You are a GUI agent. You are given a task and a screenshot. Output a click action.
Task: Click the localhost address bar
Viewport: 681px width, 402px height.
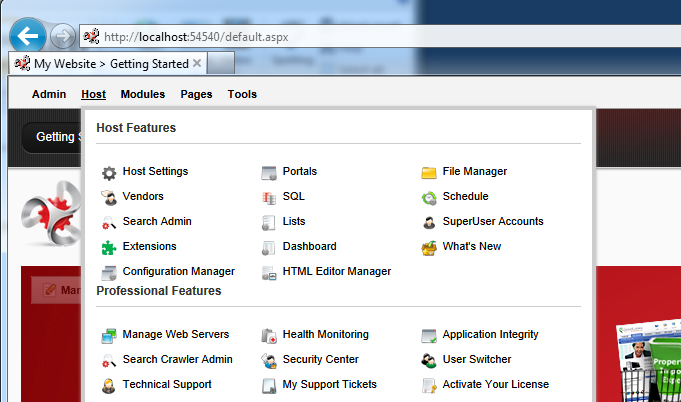pos(380,37)
